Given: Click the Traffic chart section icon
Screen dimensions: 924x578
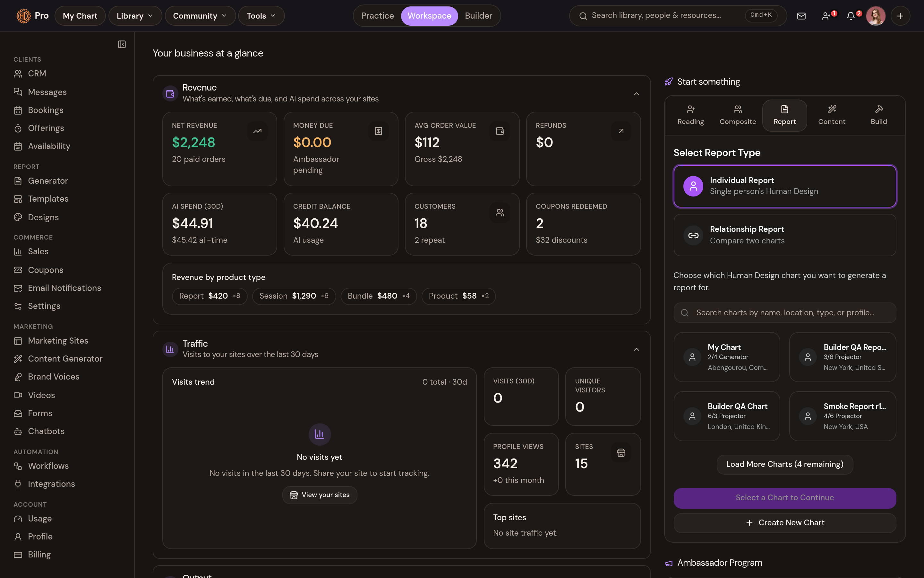Looking at the screenshot, I should [x=170, y=349].
